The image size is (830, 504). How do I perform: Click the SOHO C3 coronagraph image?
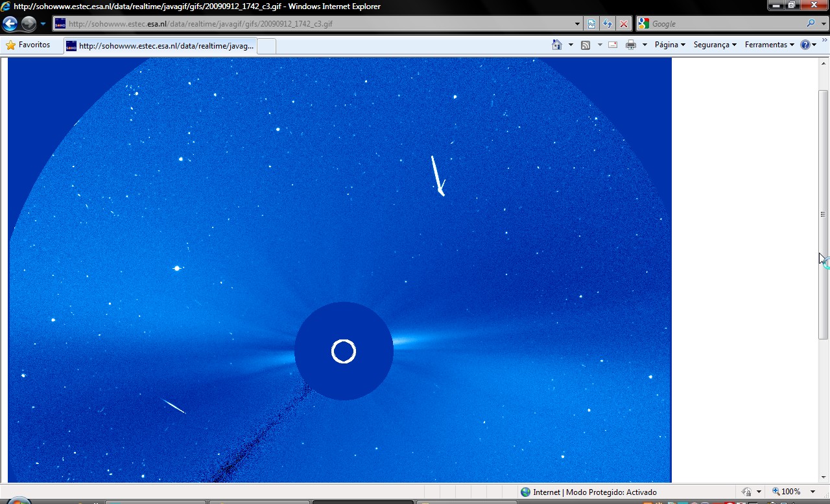(x=340, y=270)
